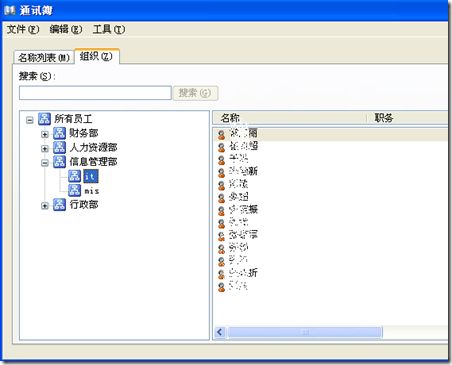
Task: Click the fifth contact's person icon
Action: pos(221,185)
